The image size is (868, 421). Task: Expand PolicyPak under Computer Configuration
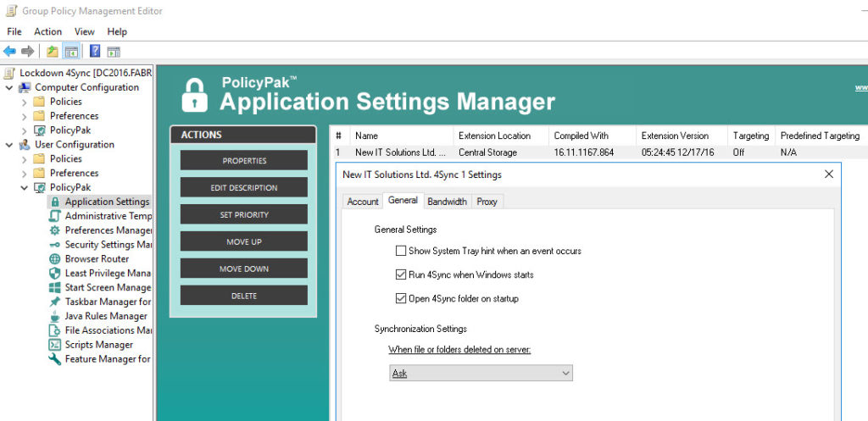24,130
